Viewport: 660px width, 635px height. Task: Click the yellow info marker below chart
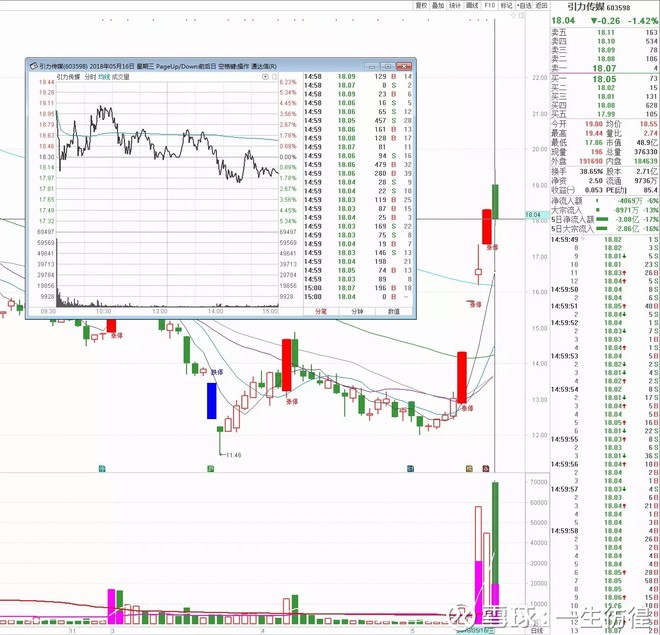click(x=469, y=468)
